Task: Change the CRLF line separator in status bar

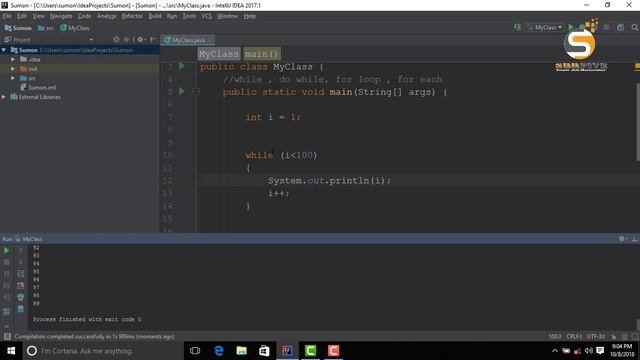Action: click(574, 337)
